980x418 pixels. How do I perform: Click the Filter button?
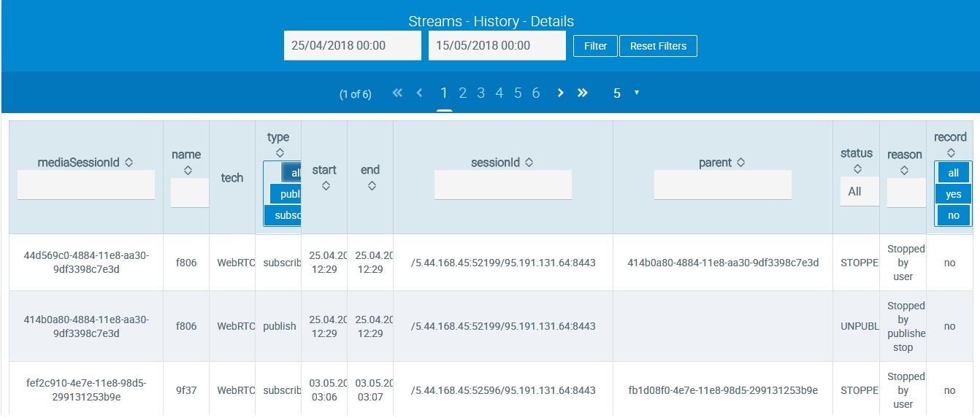pos(595,46)
